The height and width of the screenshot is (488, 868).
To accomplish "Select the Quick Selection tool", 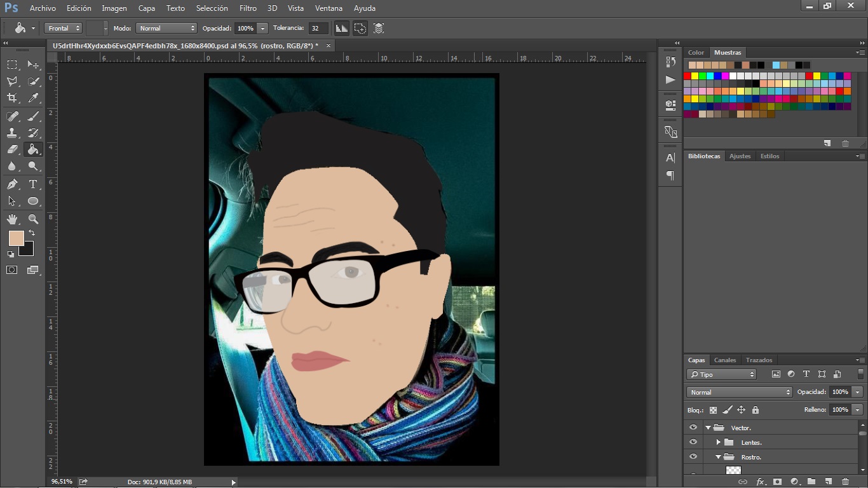I will [33, 81].
